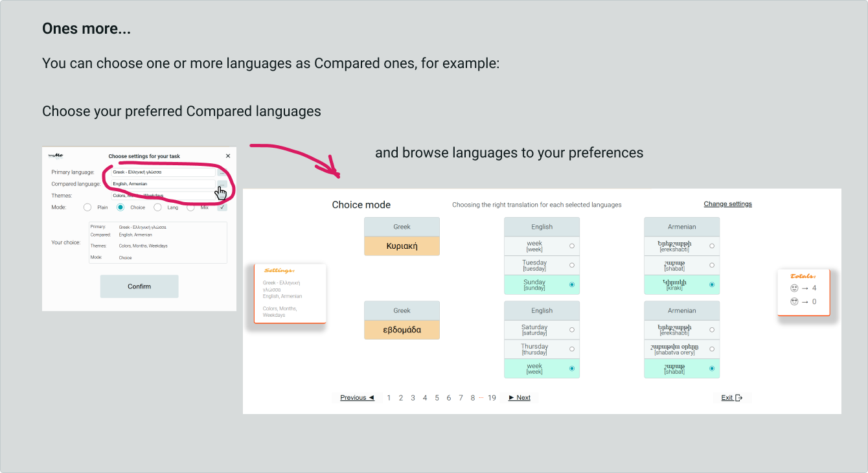
Task: Click the Compared language input field
Action: pos(163,184)
